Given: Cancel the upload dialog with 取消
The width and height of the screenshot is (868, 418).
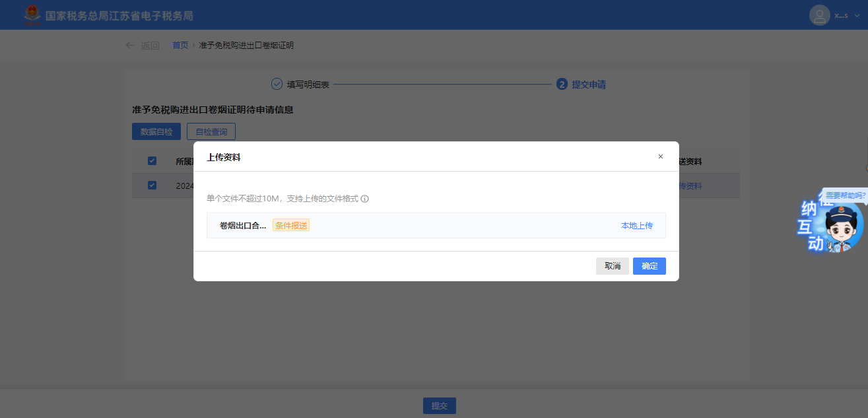Looking at the screenshot, I should click(x=612, y=266).
